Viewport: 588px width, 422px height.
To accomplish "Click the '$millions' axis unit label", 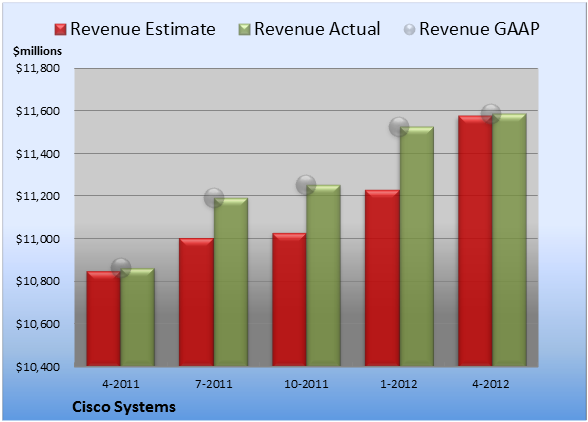I will (38, 51).
